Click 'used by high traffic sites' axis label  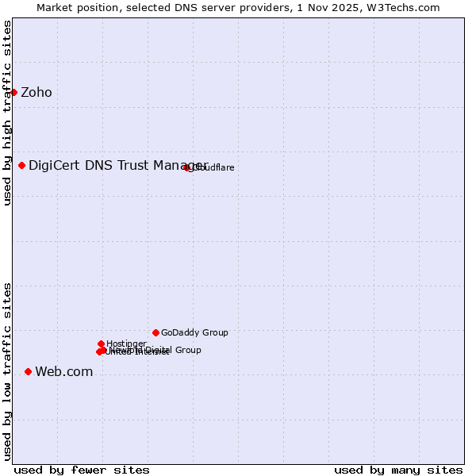click(x=7, y=113)
